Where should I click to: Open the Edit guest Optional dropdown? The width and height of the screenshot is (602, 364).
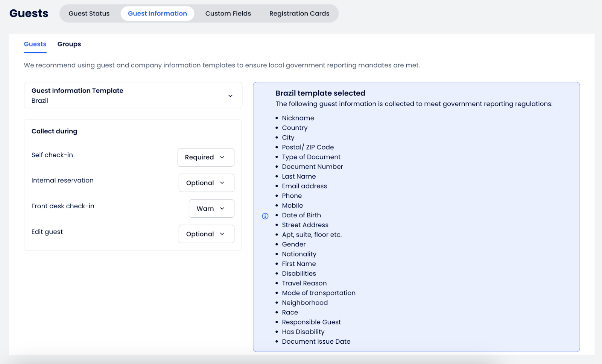coord(206,234)
